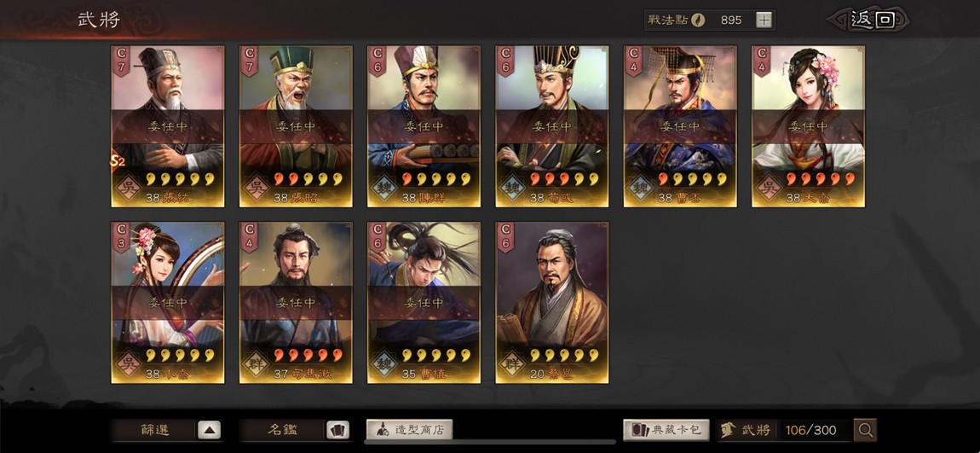Click the plus icon beside 戰法點 895
The width and height of the screenshot is (980, 453).
coord(764,20)
